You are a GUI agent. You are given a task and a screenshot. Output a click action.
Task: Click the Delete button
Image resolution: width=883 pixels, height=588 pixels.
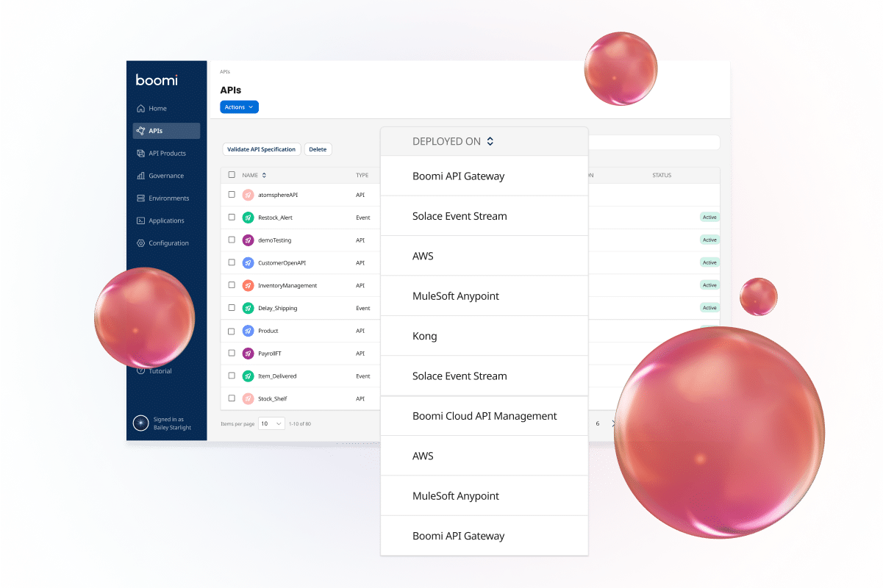pos(318,149)
